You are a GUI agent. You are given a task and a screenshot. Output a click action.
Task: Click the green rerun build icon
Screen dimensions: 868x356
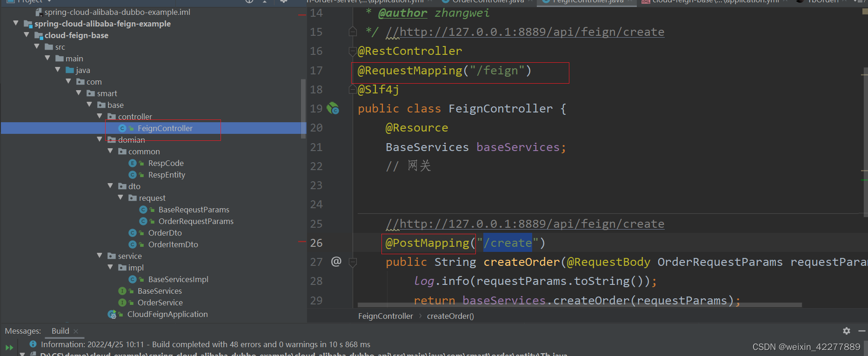click(x=9, y=347)
